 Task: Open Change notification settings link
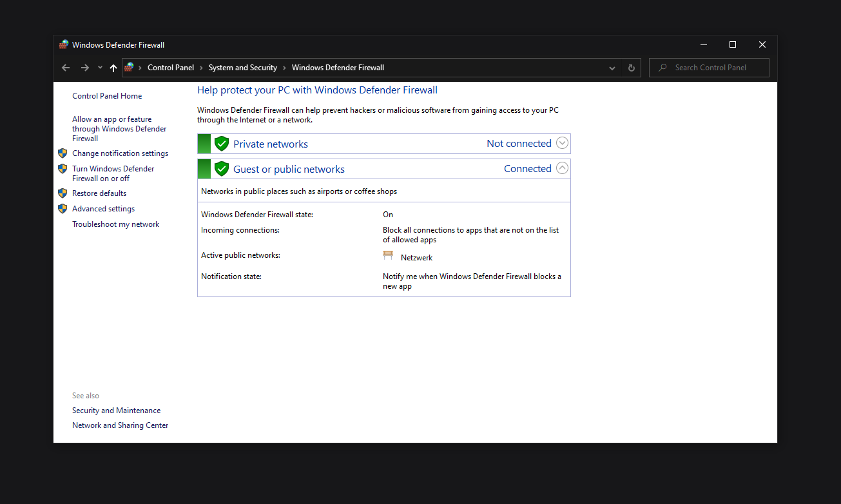[x=120, y=153]
